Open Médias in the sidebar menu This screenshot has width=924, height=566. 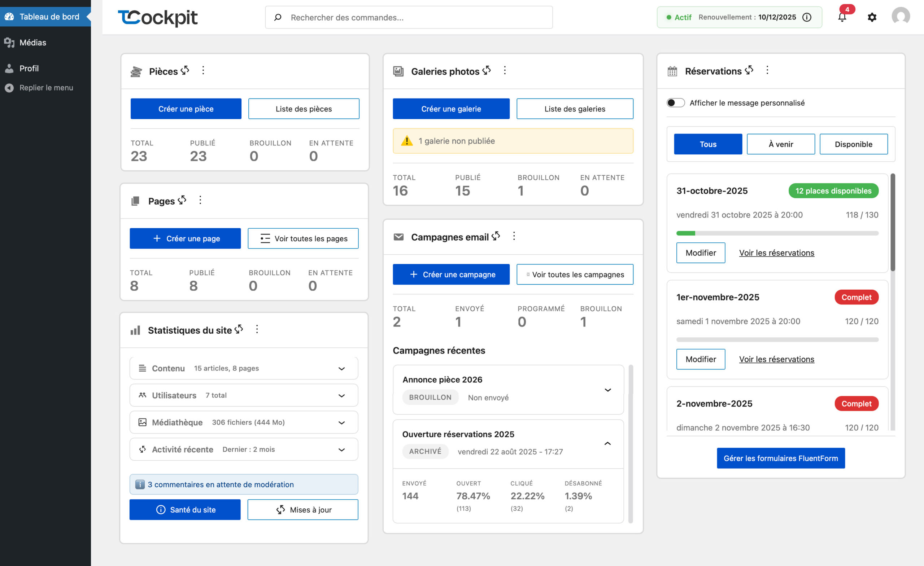click(32, 42)
